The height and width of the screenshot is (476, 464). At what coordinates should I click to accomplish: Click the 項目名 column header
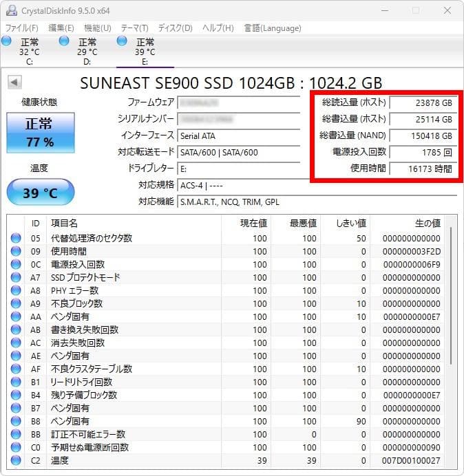click(x=134, y=224)
